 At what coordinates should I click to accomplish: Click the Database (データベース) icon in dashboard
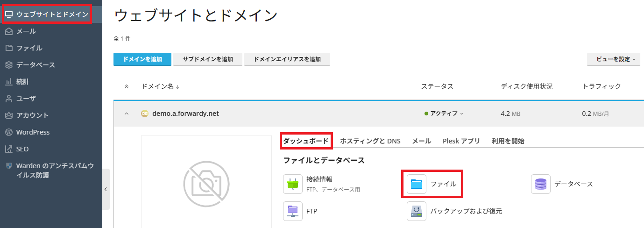[541, 184]
